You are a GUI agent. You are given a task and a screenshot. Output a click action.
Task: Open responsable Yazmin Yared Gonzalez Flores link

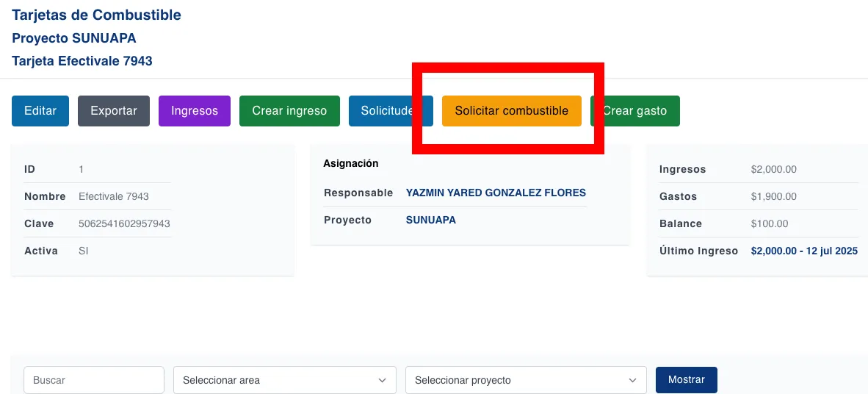tap(496, 193)
